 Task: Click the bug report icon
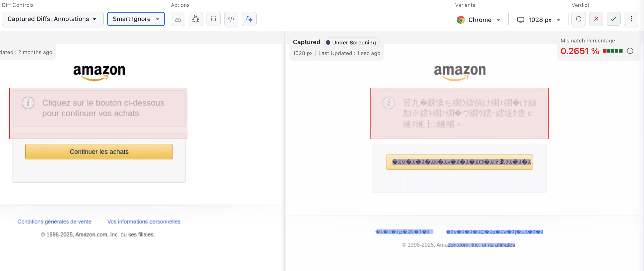[195, 19]
